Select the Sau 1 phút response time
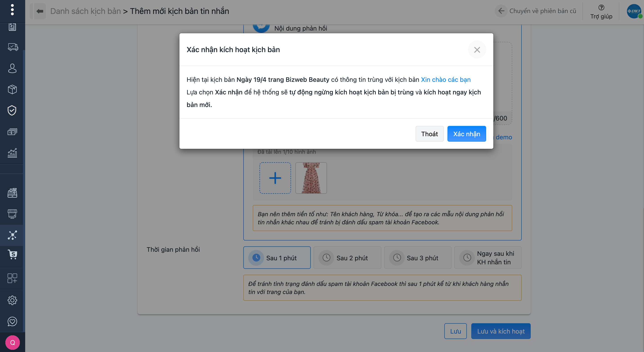The height and width of the screenshot is (352, 644). point(277,258)
